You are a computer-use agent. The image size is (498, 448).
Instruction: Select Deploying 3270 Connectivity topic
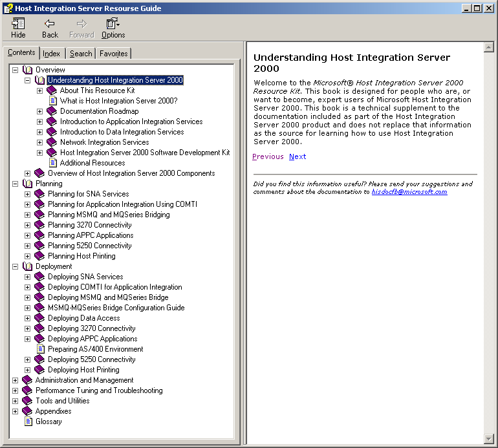tap(91, 328)
